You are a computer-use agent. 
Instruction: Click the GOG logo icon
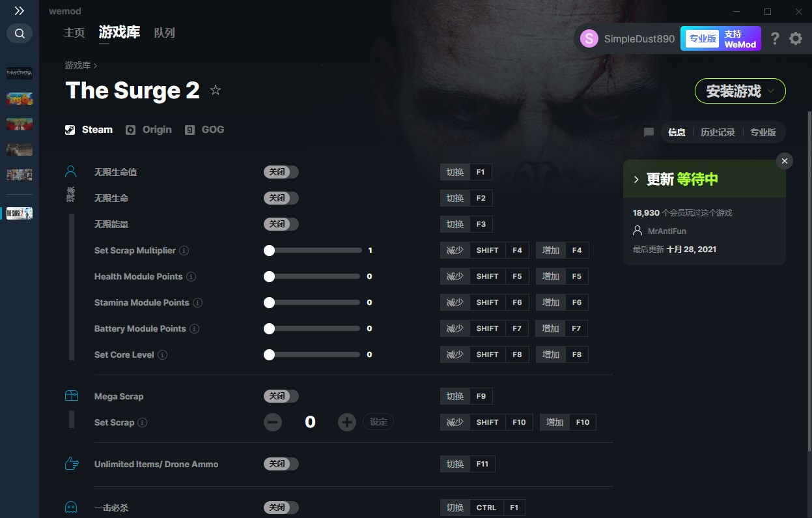pos(189,130)
